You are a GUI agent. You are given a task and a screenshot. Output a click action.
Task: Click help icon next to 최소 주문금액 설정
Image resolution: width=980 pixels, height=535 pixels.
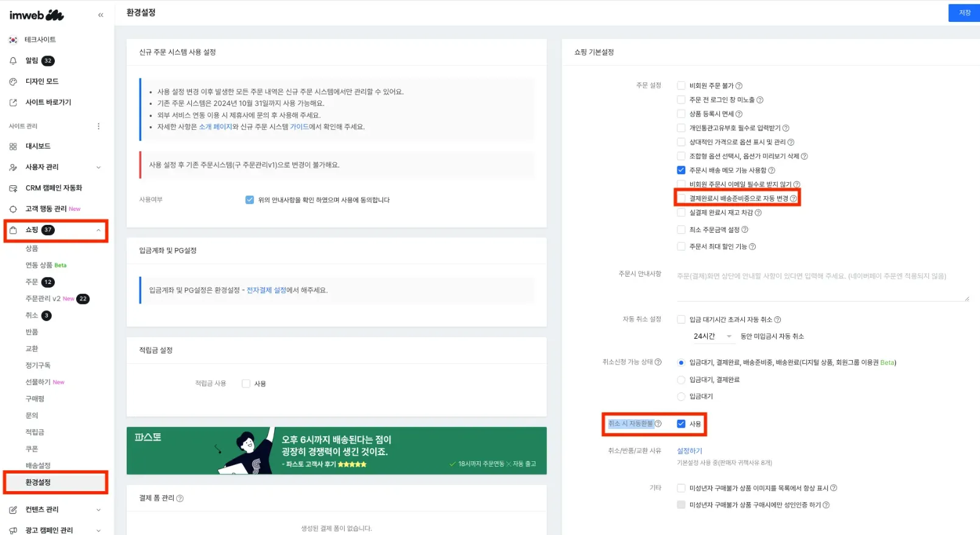click(x=745, y=230)
